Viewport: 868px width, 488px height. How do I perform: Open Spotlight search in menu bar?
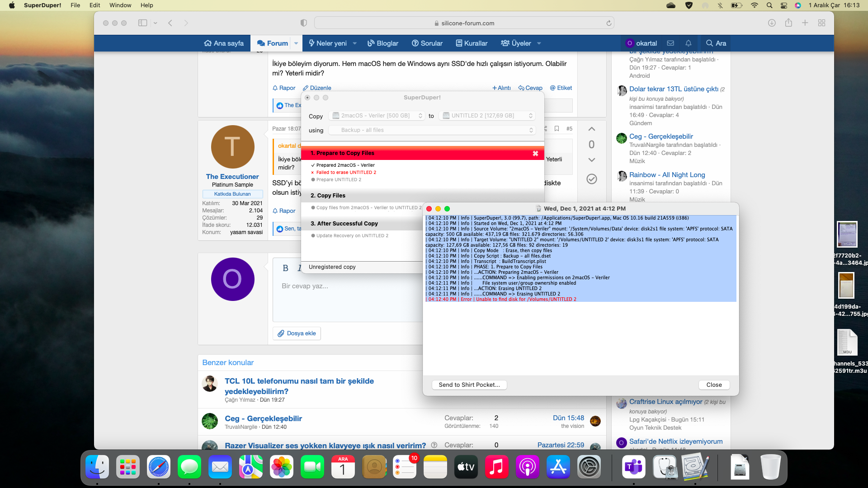click(769, 5)
